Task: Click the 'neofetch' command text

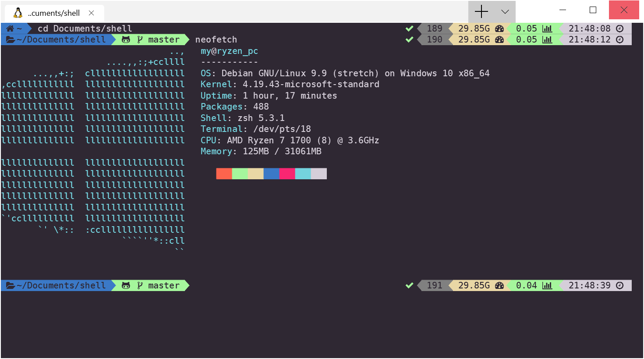Action: pyautogui.click(x=216, y=39)
